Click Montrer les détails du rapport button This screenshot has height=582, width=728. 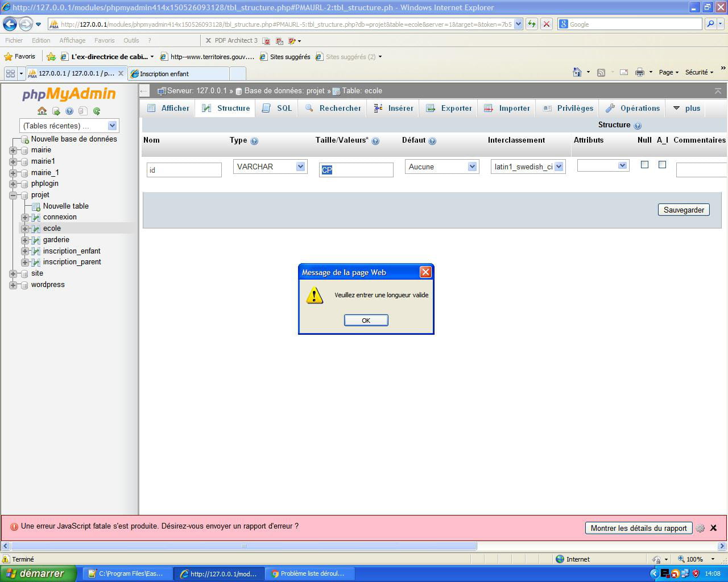point(639,528)
